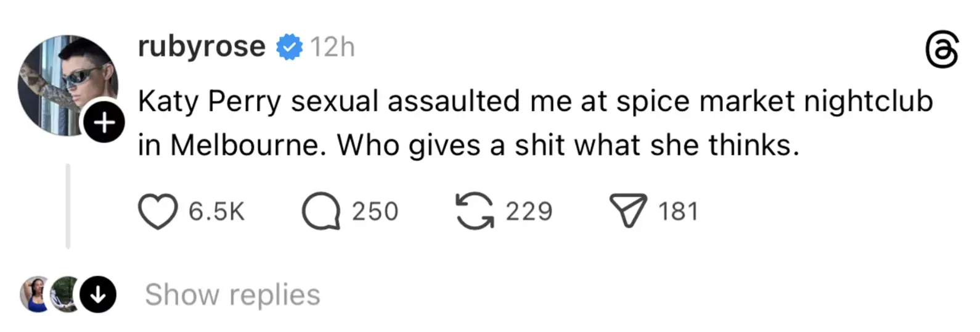Follow the account via the plus badge
The image size is (980, 332).
(104, 123)
